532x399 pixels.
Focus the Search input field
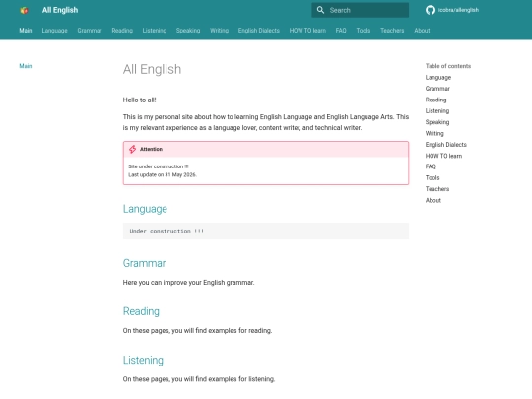point(360,10)
